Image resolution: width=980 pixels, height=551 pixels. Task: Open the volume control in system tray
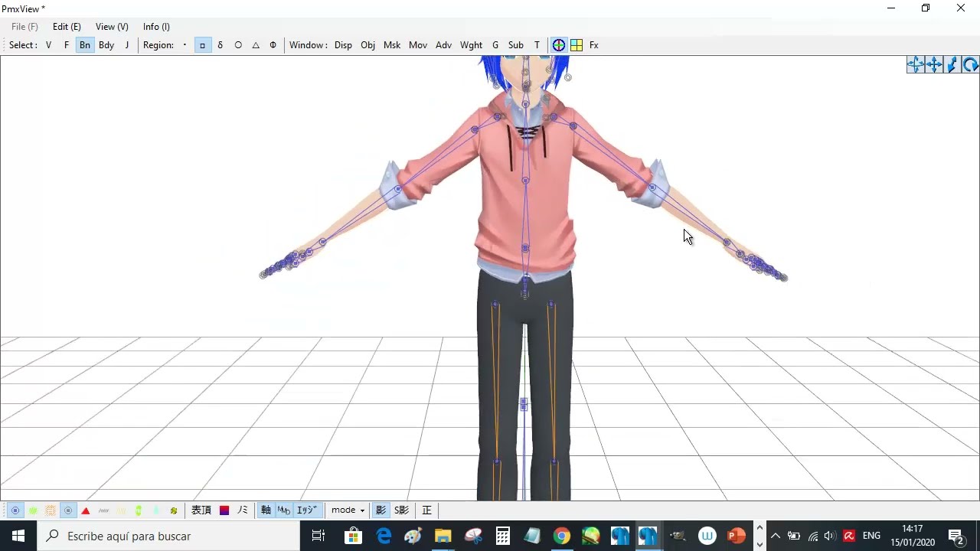tap(830, 536)
